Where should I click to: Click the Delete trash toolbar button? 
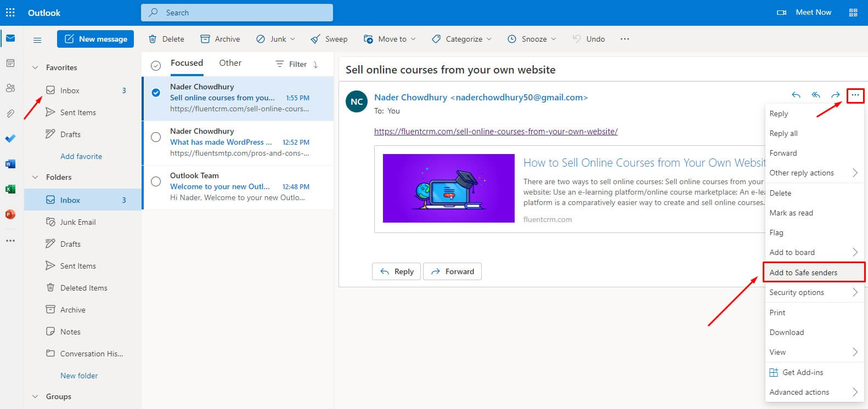pos(166,39)
